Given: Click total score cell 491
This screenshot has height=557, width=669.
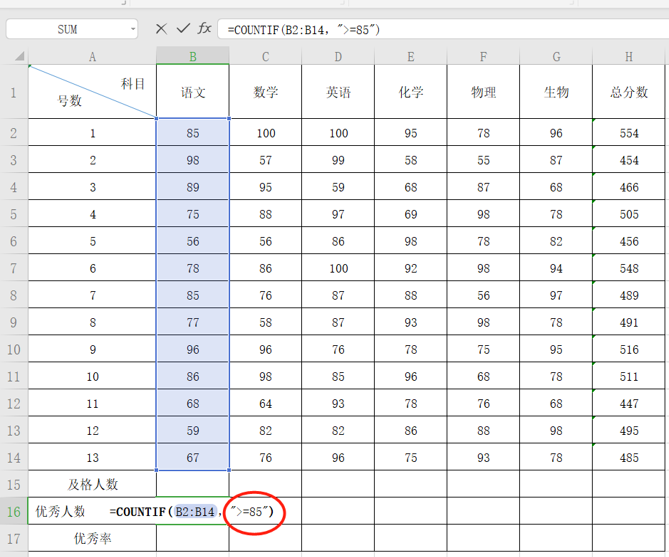Looking at the screenshot, I should pos(629,322).
